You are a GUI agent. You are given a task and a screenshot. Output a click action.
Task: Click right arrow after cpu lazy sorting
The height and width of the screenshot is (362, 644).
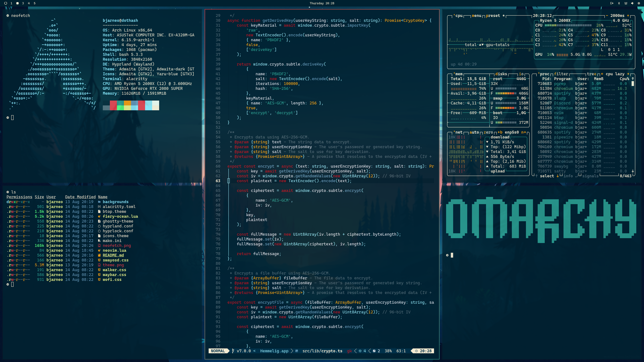coord(628,74)
